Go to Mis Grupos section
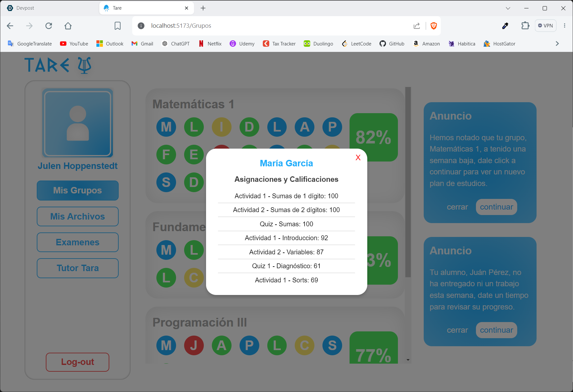 tap(78, 191)
